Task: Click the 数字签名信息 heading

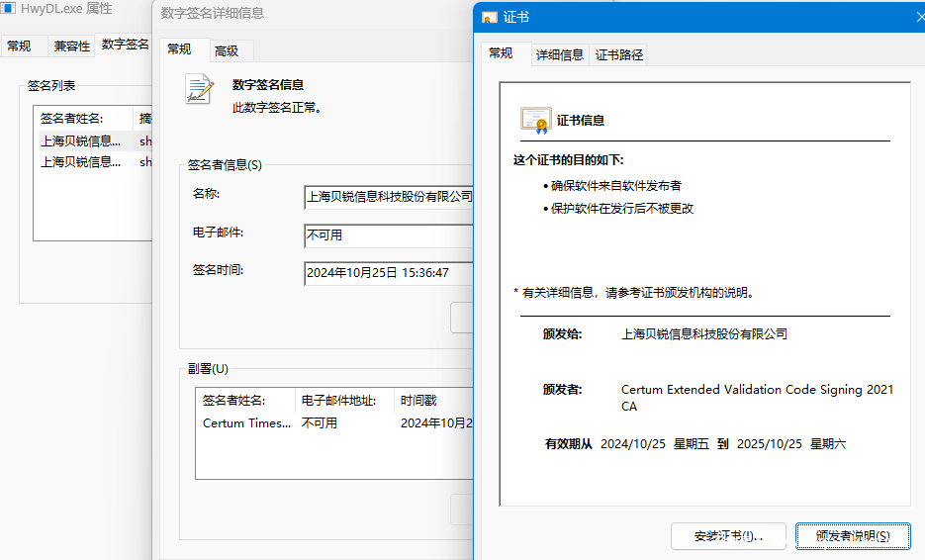Action: point(268,85)
